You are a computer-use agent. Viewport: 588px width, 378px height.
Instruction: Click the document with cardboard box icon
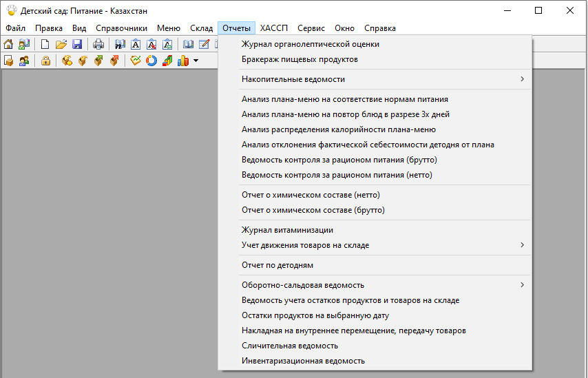point(8,61)
